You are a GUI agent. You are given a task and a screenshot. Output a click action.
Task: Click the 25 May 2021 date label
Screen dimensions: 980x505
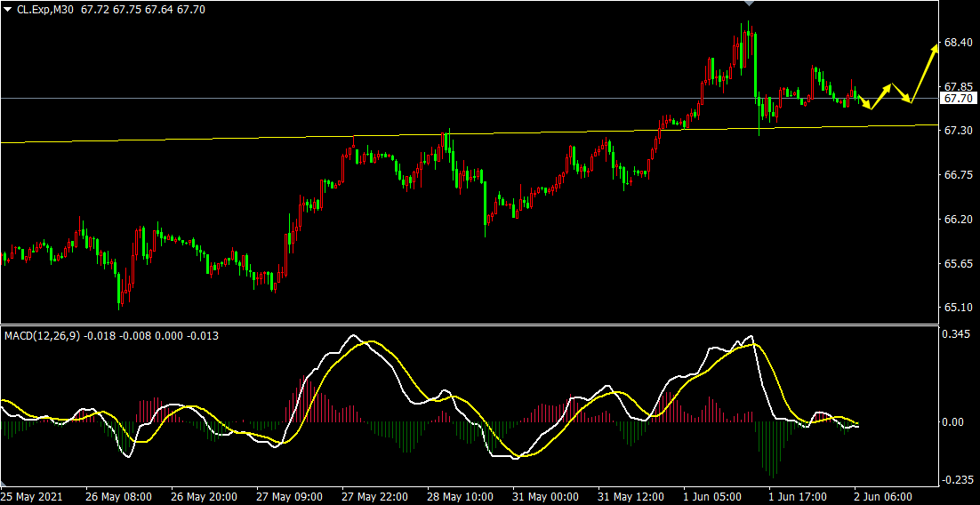point(34,496)
